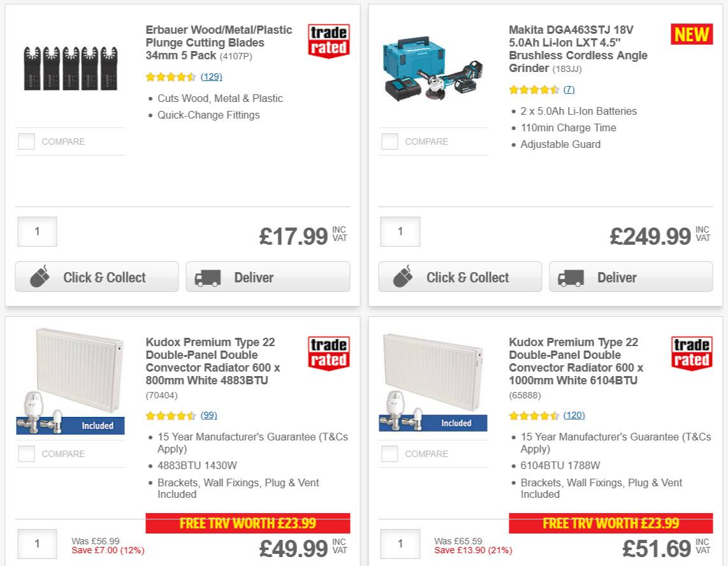This screenshot has width=728, height=566.
Task: Click the Trade Rated badge on 800mm Kudox radiator
Action: coord(328,353)
